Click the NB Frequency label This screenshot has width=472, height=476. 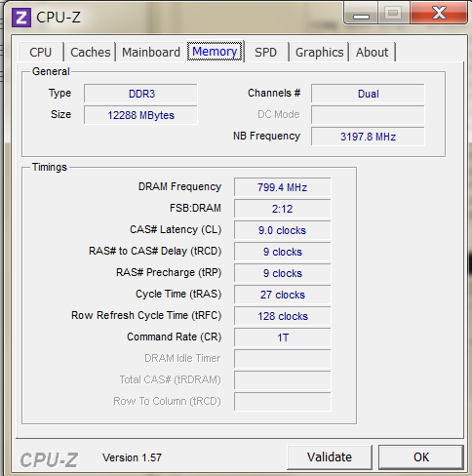(x=266, y=136)
